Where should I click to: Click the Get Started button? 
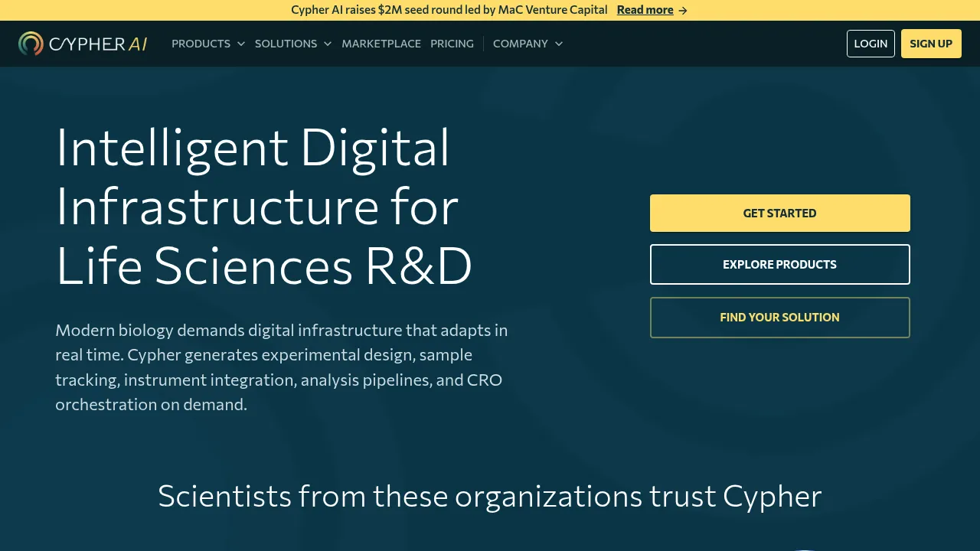pyautogui.click(x=780, y=213)
